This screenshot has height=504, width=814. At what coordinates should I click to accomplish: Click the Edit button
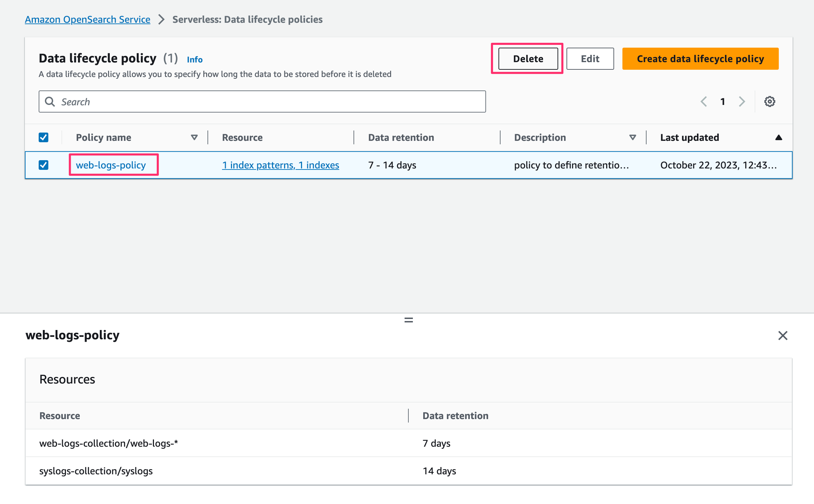pos(590,59)
